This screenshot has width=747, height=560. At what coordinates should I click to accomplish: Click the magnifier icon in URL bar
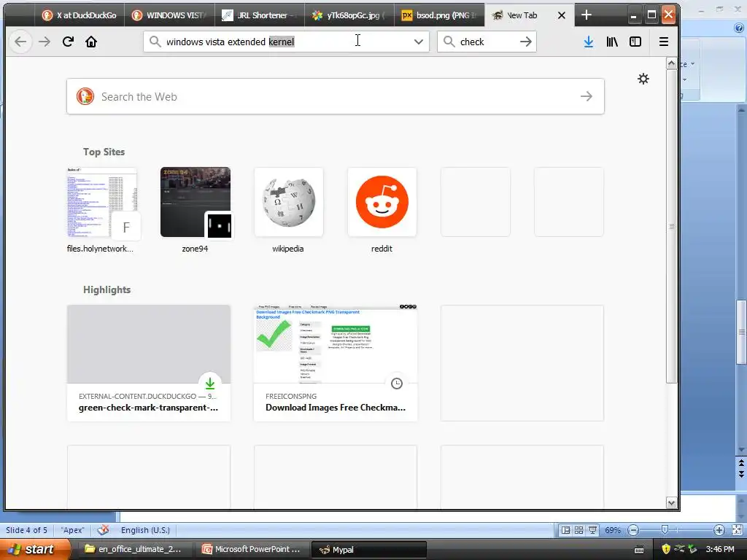tap(155, 42)
